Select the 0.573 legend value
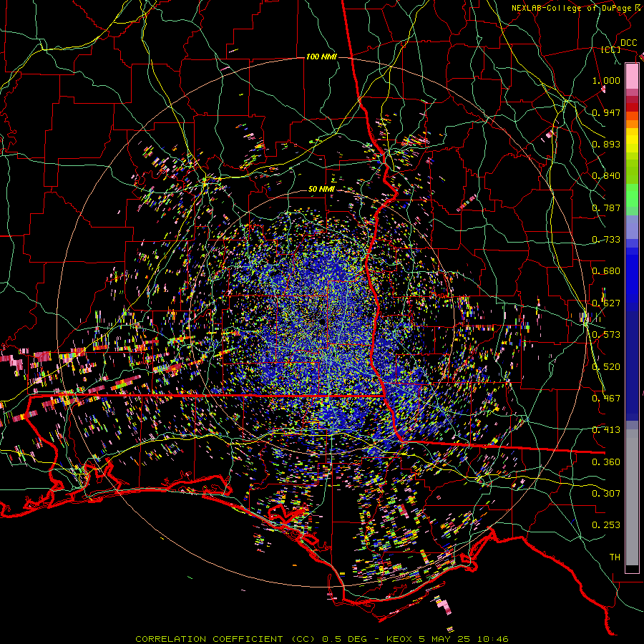The image size is (644, 644). pyautogui.click(x=606, y=335)
